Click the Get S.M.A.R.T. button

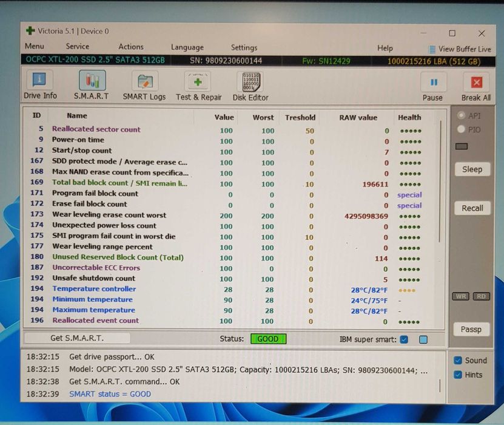coord(78,338)
